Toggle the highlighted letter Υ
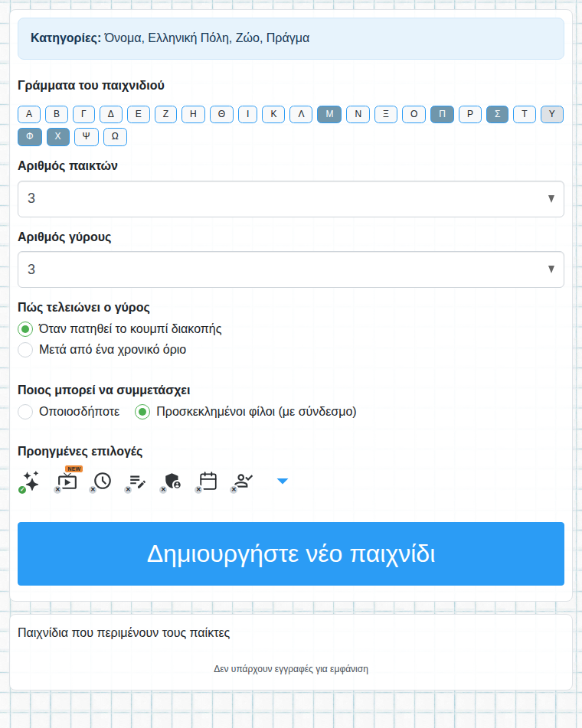 tap(552, 114)
